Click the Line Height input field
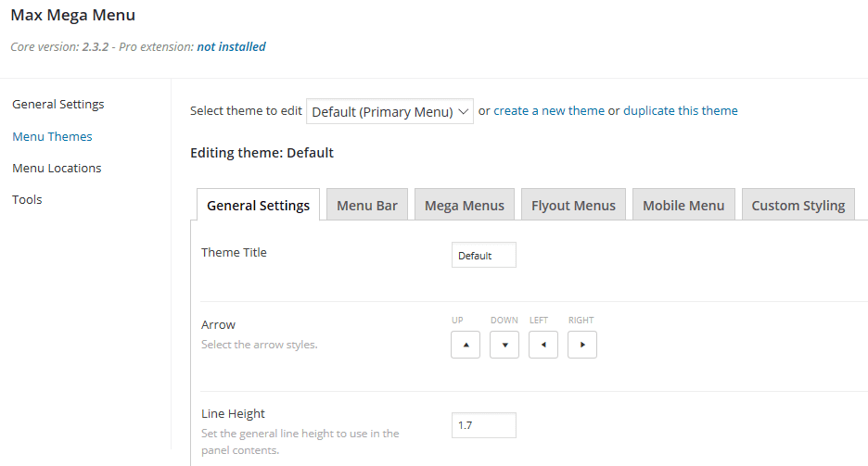The image size is (868, 466). (484, 425)
